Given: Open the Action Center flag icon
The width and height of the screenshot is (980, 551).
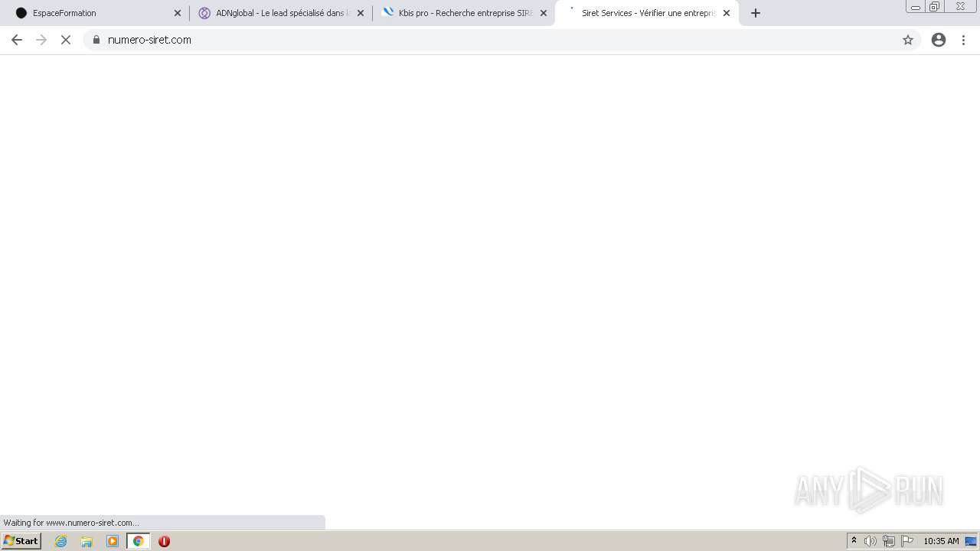Looking at the screenshot, I should [x=907, y=541].
